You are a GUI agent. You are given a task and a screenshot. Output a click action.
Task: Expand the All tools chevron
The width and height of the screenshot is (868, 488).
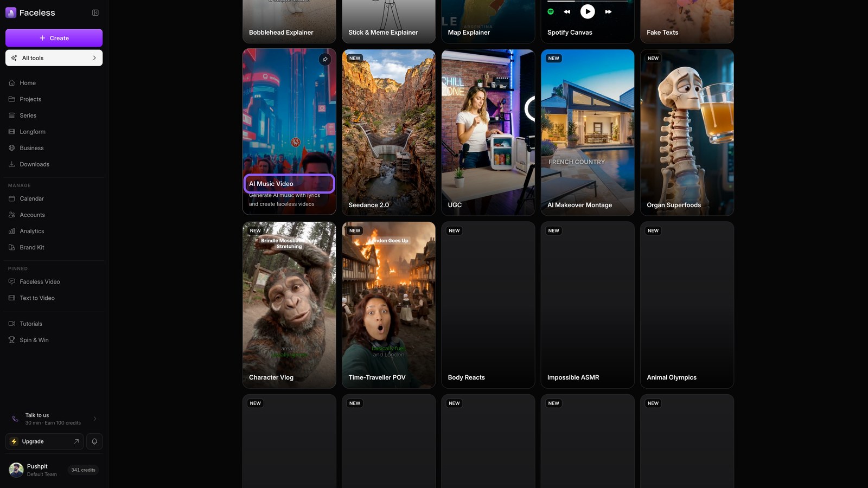pos(94,58)
